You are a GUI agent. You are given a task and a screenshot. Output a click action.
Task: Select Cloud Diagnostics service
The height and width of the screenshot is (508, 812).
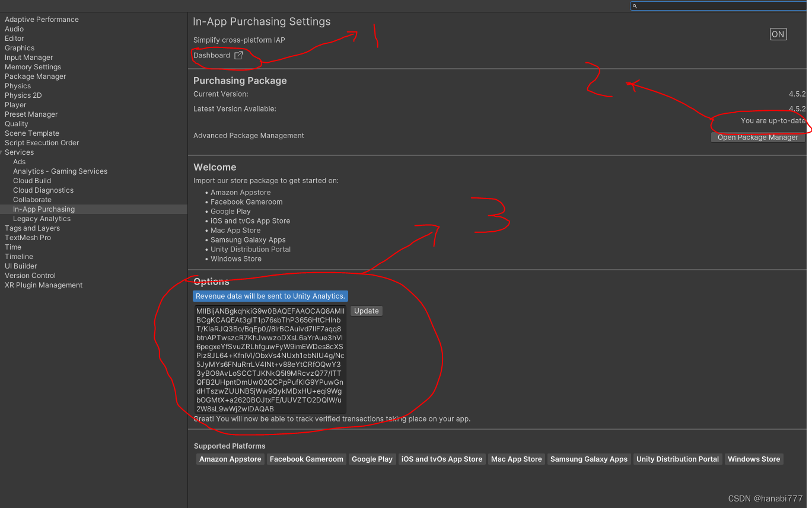(x=43, y=190)
